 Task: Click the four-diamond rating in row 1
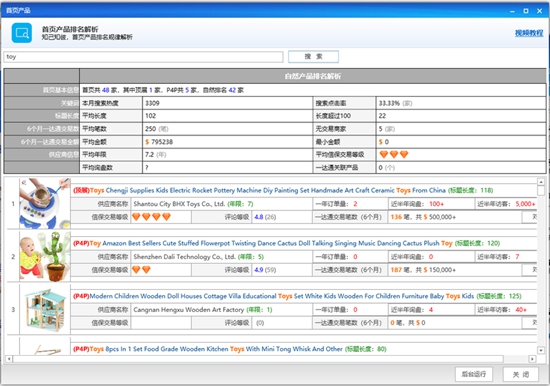[x=151, y=217]
